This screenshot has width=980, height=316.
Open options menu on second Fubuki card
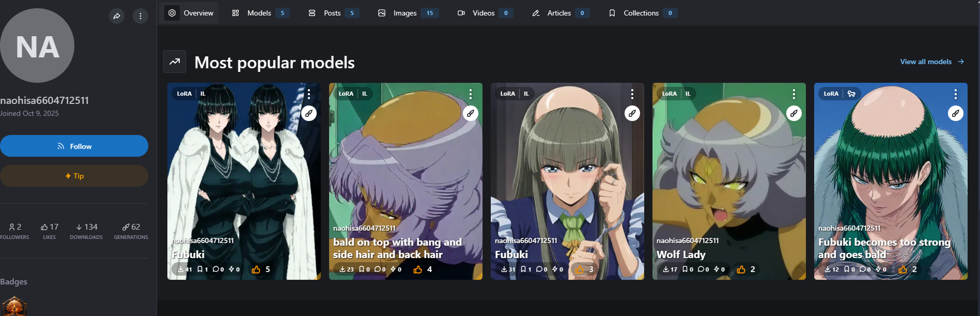(x=632, y=94)
